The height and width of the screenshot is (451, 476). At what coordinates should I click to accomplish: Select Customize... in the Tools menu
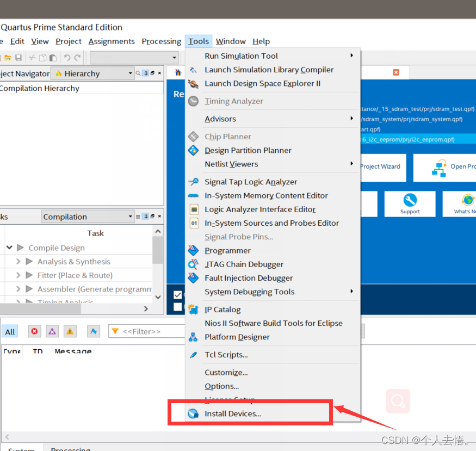pos(273,373)
